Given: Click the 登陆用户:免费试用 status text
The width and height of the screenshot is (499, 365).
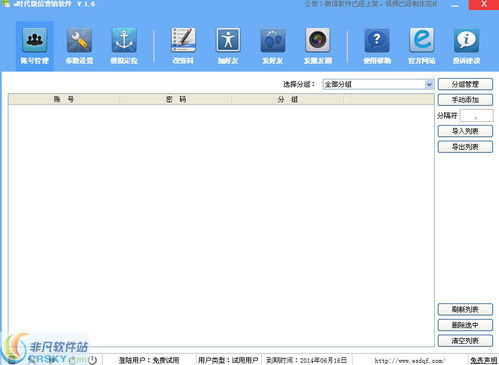Looking at the screenshot, I should (x=149, y=360).
